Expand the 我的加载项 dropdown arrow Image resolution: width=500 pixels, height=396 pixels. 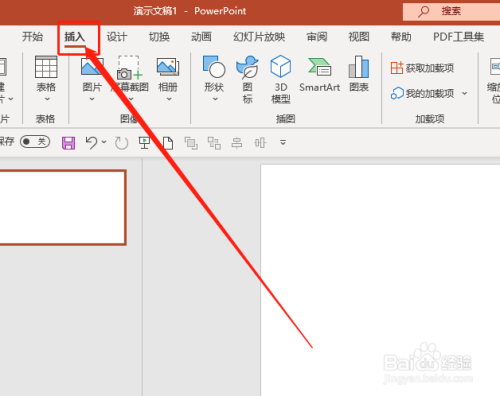pos(465,94)
